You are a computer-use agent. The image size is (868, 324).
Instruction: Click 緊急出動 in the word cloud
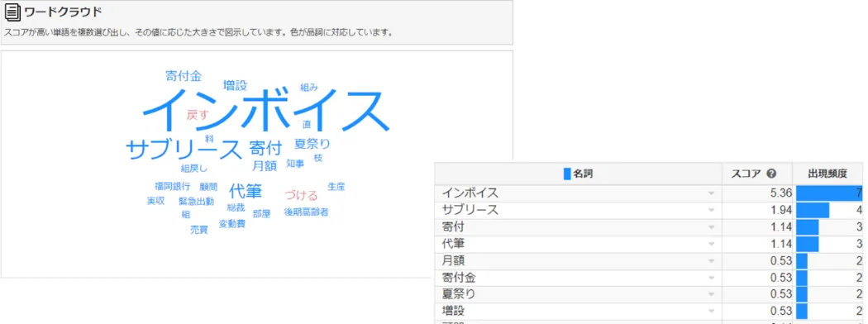196,201
